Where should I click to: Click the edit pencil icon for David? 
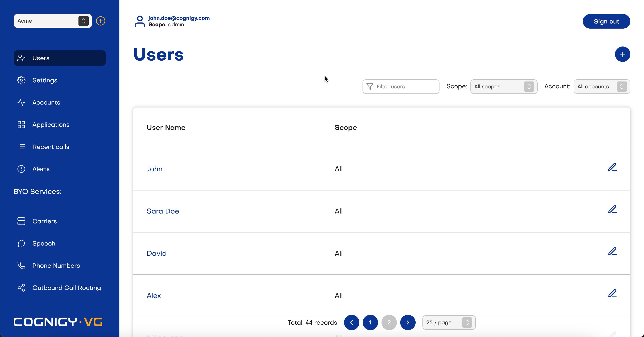tap(612, 251)
